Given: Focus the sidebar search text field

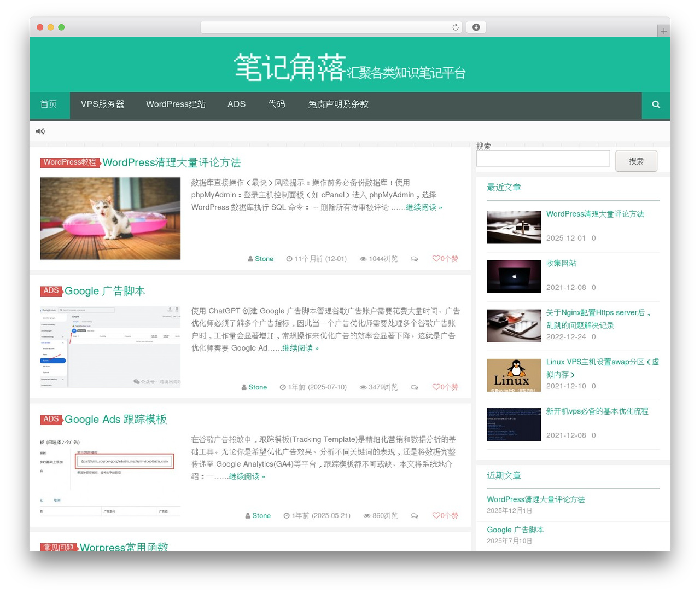Looking at the screenshot, I should coord(543,159).
